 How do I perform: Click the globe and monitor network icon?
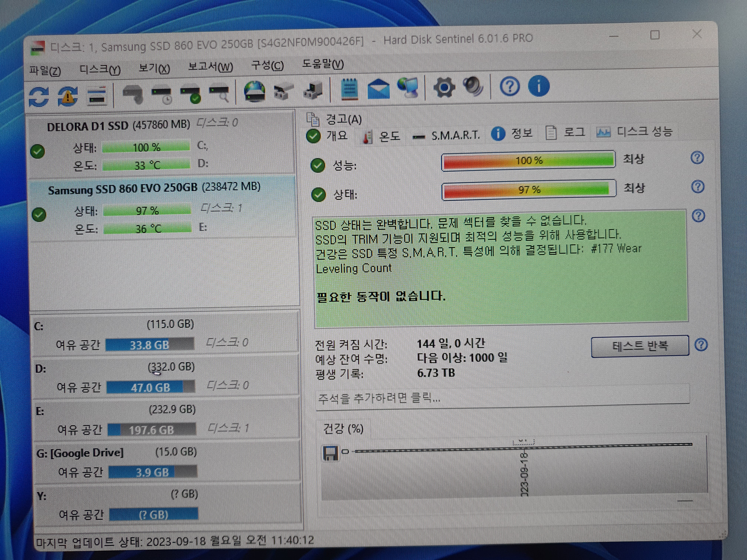point(408,88)
